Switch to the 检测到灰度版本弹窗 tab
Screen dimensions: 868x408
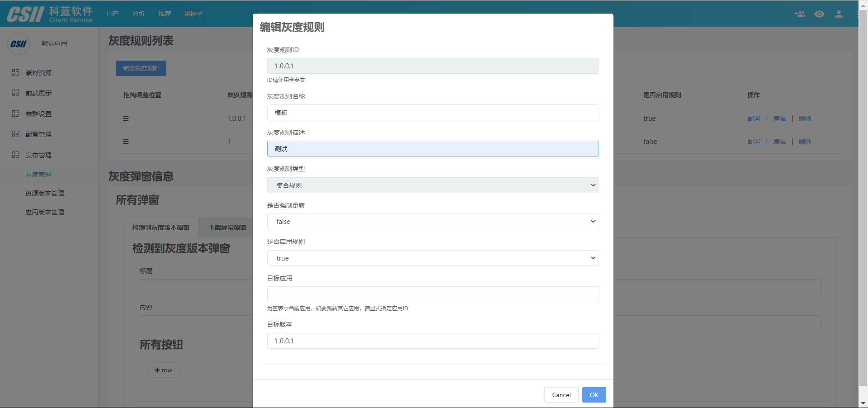click(161, 228)
